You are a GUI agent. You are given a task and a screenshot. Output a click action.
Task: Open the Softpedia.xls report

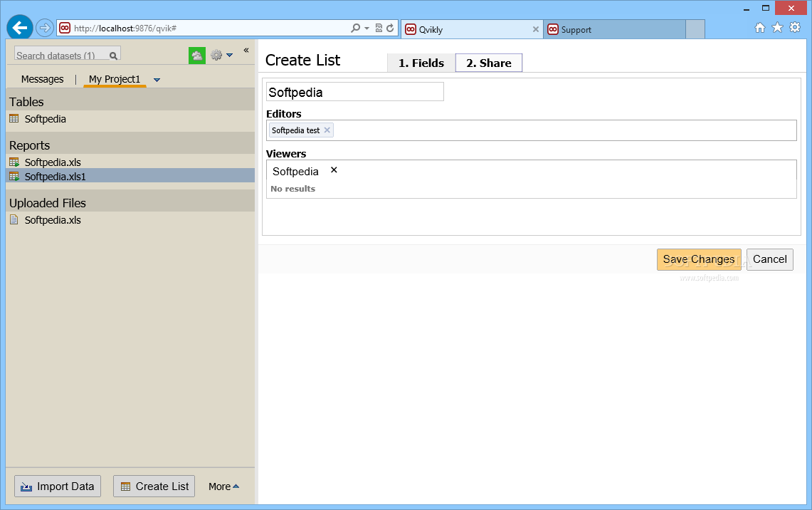53,162
